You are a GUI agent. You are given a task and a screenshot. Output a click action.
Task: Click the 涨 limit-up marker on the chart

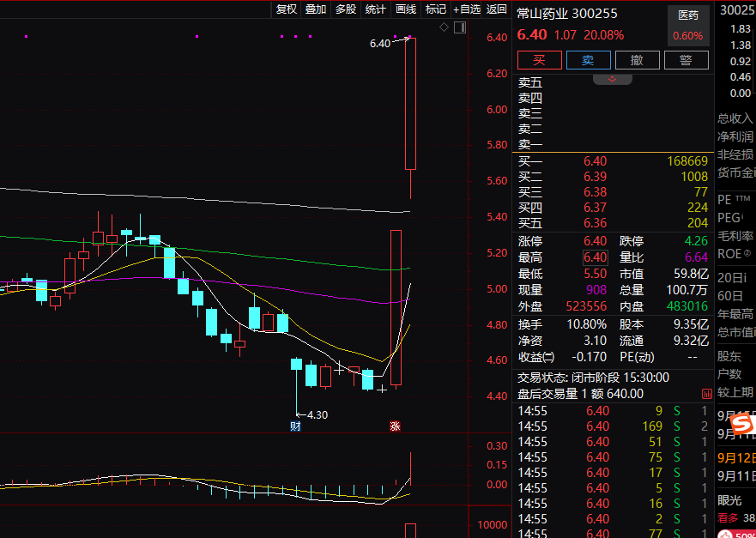click(396, 426)
